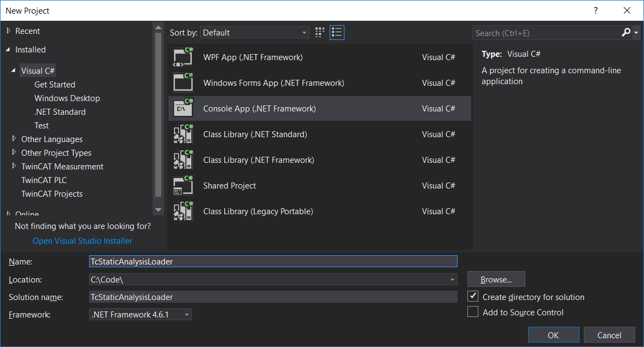
Task: Switch templates to small icons view
Action: click(x=320, y=32)
